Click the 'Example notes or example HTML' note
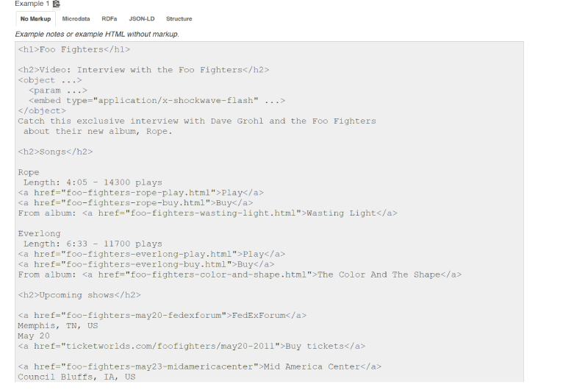 click(x=97, y=34)
